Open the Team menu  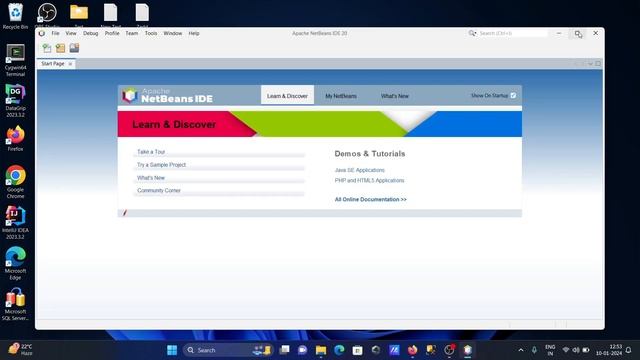click(131, 33)
